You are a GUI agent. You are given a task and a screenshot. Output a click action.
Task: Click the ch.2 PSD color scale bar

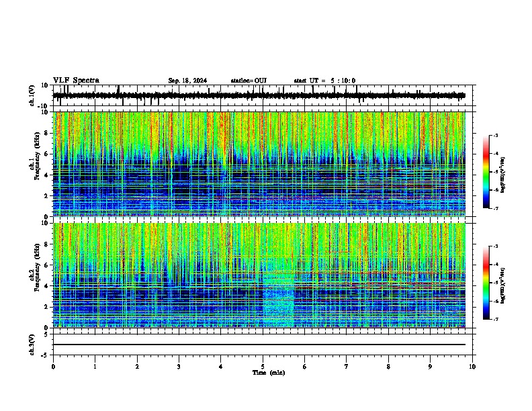point(486,283)
